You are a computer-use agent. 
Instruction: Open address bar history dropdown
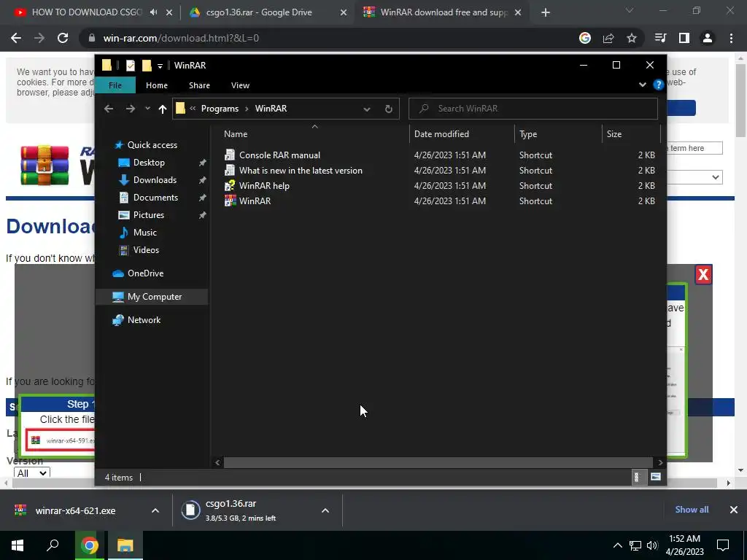coord(367,109)
